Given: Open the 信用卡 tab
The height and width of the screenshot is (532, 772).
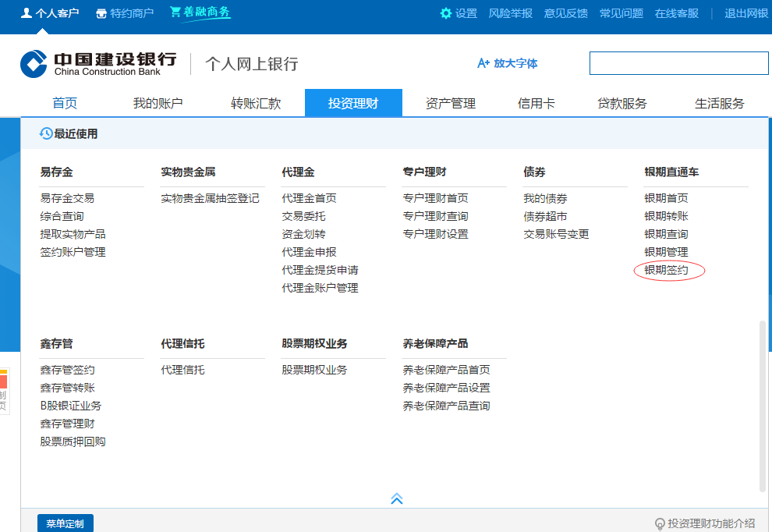Looking at the screenshot, I should pos(537,103).
